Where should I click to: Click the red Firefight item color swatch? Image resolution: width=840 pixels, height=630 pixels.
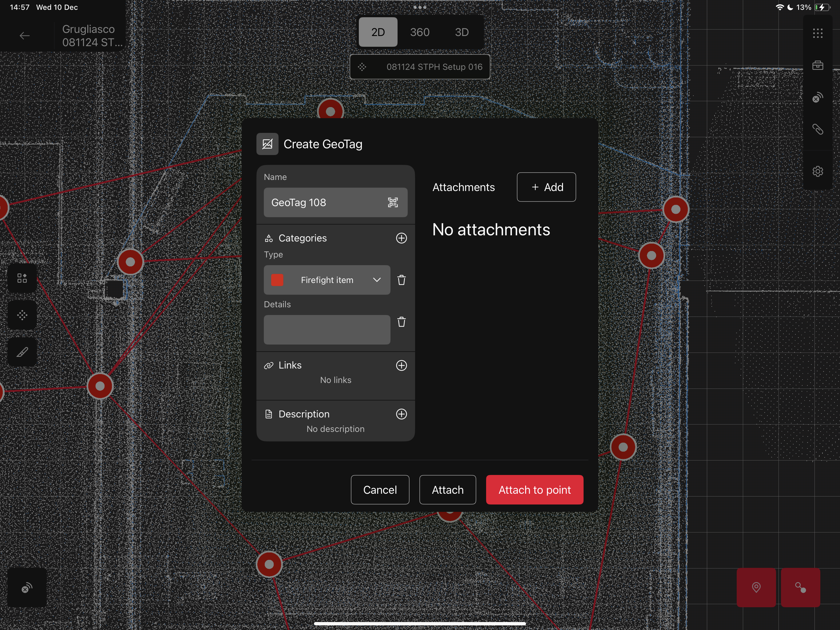coord(277,280)
